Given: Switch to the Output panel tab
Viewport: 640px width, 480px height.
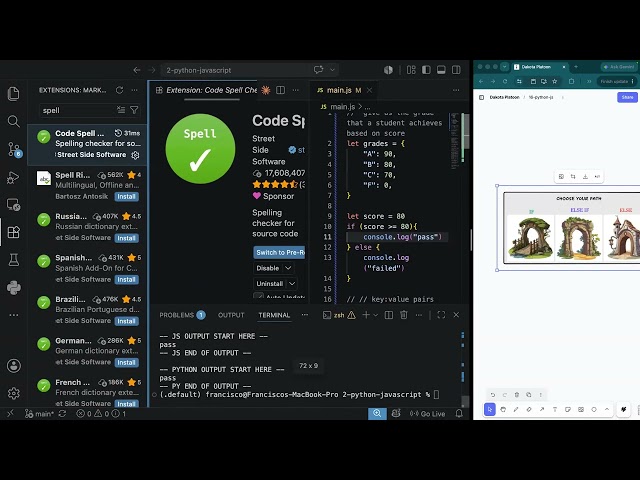Looking at the screenshot, I should (231, 315).
